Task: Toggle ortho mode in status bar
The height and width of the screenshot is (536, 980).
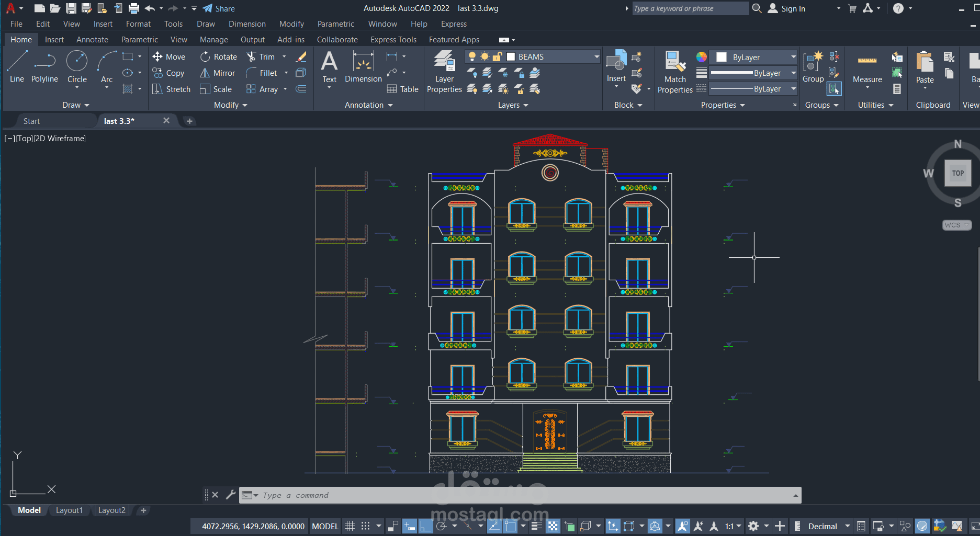Action: coord(426,526)
